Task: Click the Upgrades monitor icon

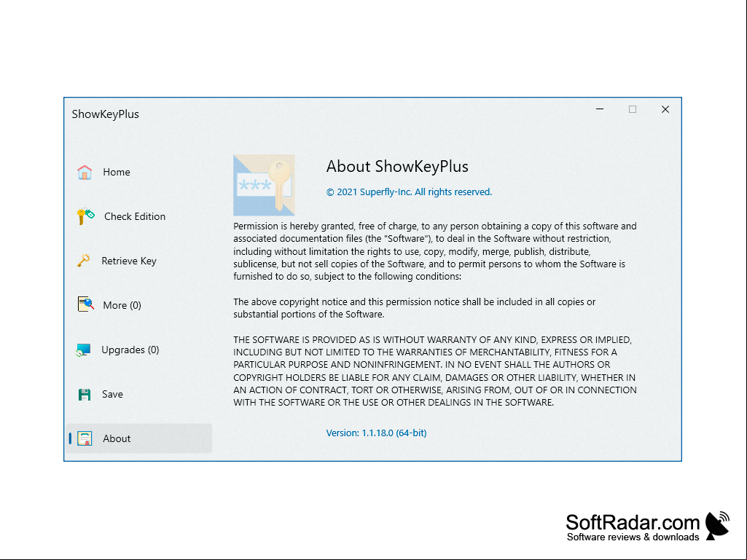Action: pyautogui.click(x=83, y=350)
